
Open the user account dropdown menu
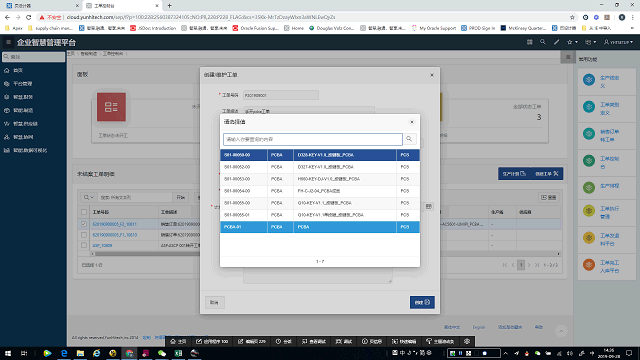click(x=618, y=42)
